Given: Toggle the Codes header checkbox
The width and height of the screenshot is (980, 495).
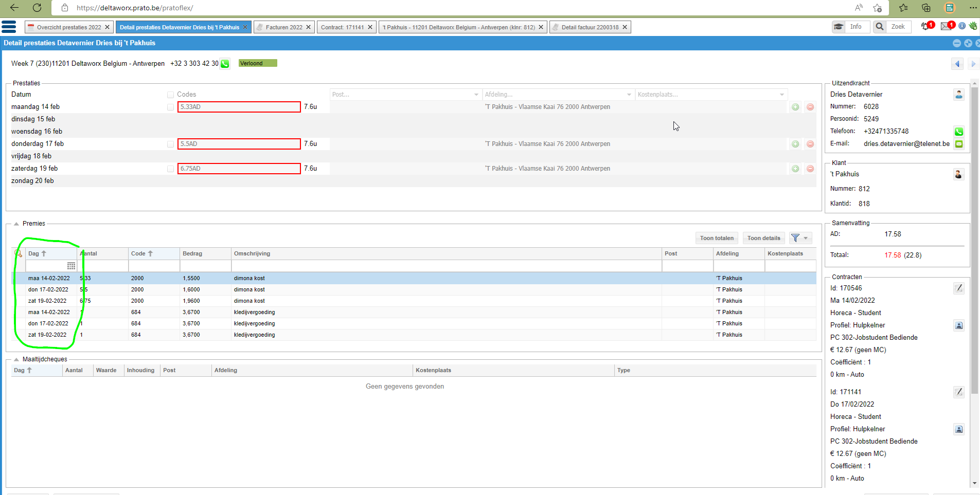Looking at the screenshot, I should click(x=170, y=95).
